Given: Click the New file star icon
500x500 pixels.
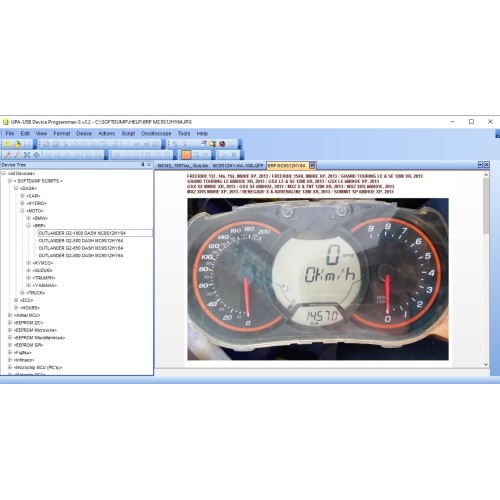Looking at the screenshot, I should 7,144.
